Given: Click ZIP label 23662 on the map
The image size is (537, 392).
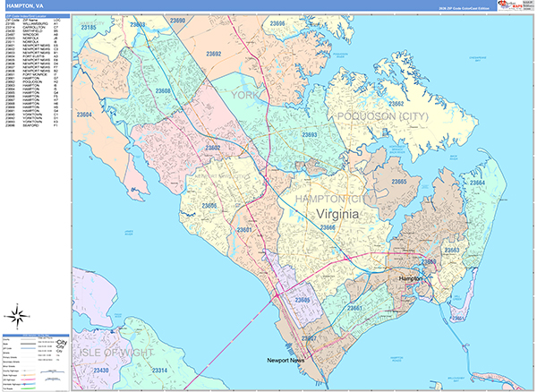Looking at the screenshot, I should point(396,104).
